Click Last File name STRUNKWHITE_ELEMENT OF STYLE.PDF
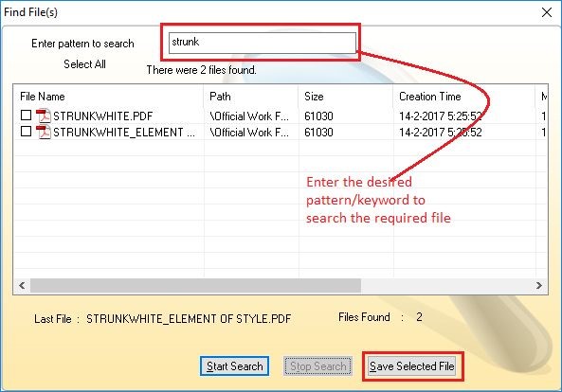Image resolution: width=562 pixels, height=392 pixels. tap(189, 318)
